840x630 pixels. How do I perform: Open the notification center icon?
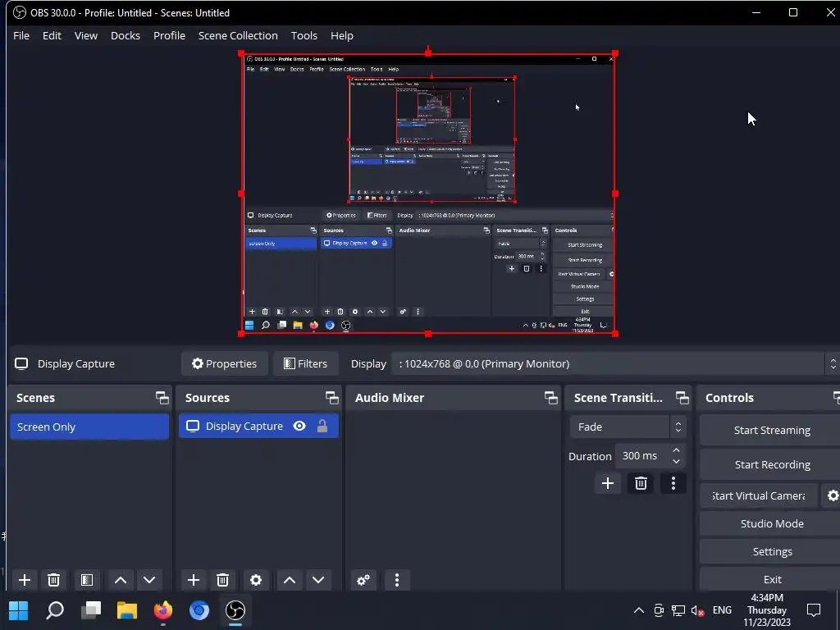(813, 610)
